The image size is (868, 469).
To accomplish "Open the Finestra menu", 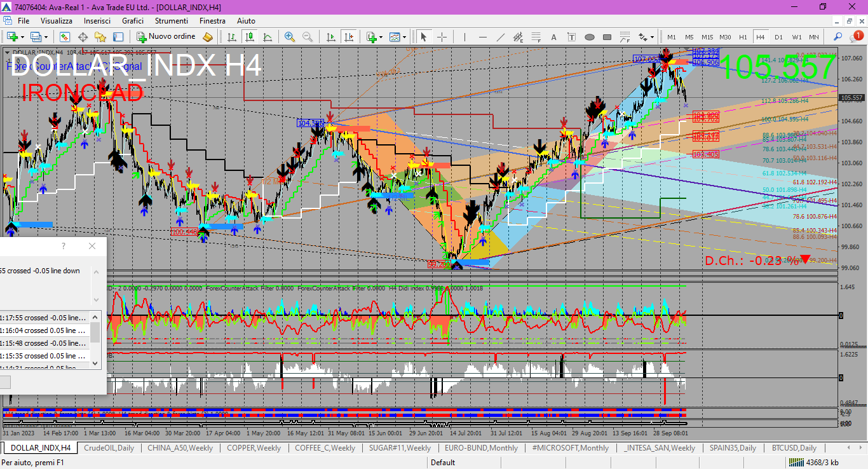I will point(212,21).
